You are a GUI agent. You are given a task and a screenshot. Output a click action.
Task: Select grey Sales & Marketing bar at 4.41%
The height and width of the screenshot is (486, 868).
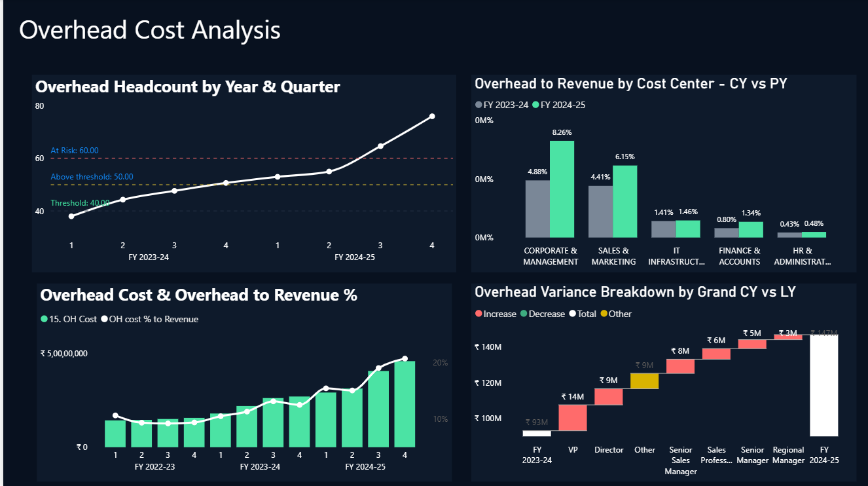(600, 212)
